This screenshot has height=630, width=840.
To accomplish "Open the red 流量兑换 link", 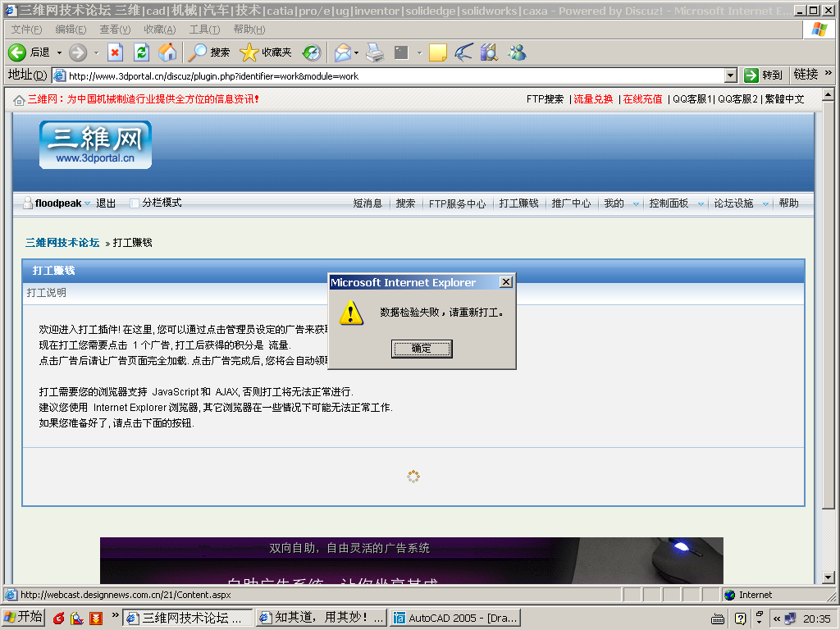I will tap(593, 99).
